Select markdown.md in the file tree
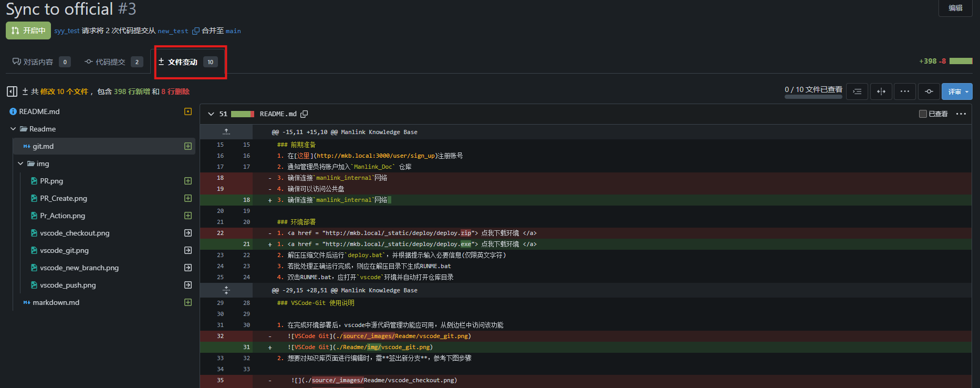The width and height of the screenshot is (980, 388). click(56, 302)
